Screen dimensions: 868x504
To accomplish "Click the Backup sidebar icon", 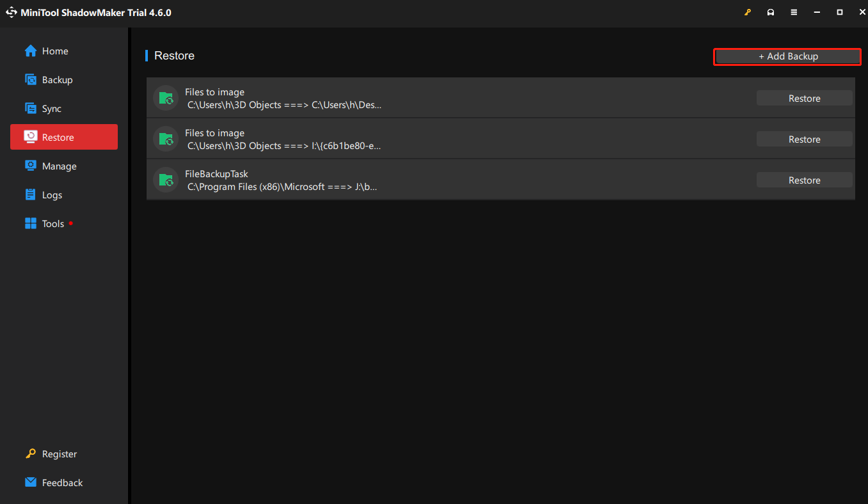I will coord(31,80).
